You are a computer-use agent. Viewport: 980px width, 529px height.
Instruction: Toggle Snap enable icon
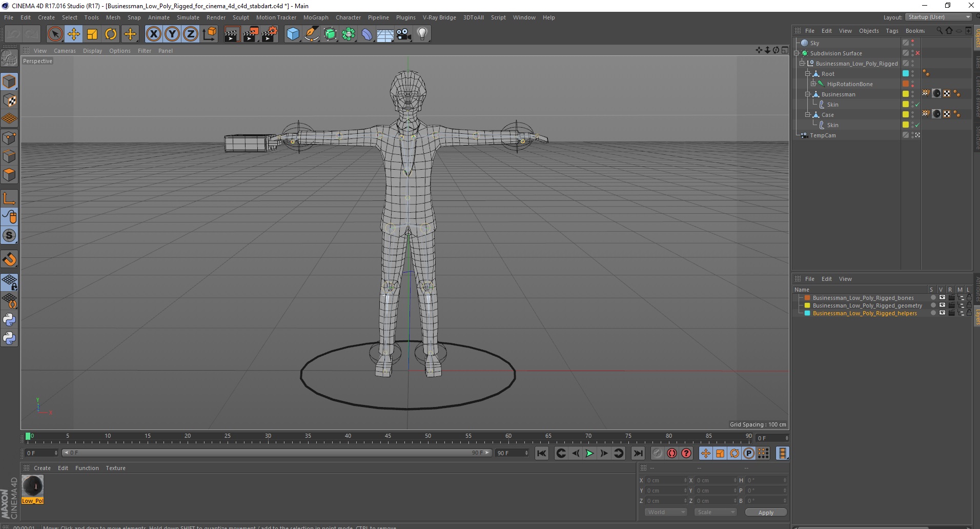point(9,259)
